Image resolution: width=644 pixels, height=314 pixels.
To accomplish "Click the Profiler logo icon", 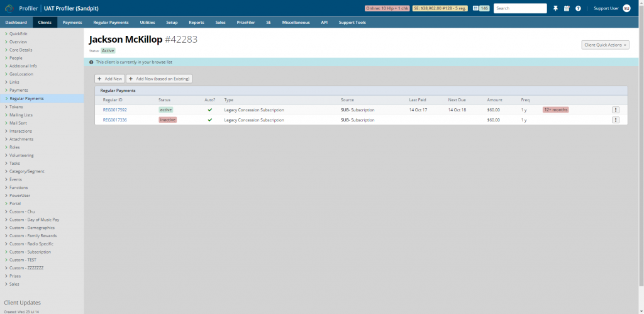I will coord(9,8).
